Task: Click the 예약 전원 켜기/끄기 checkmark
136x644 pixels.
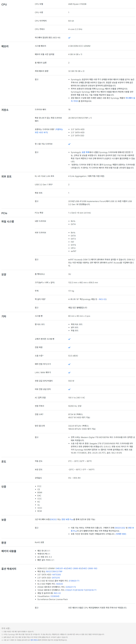Action: click(x=69, y=364)
